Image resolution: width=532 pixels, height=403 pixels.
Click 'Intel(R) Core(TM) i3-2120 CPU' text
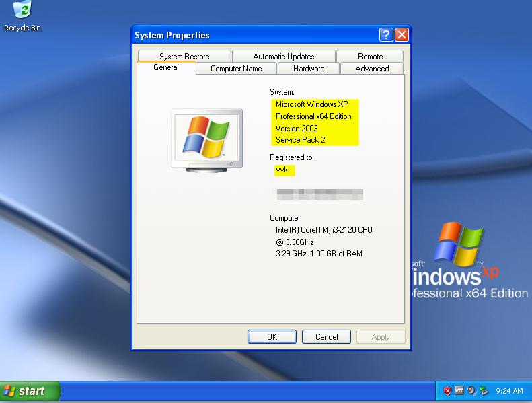coord(324,230)
